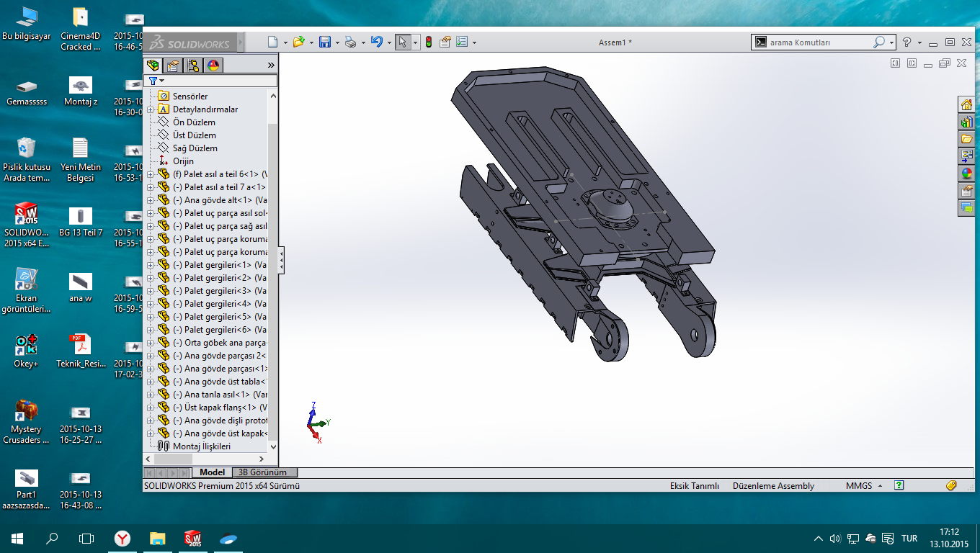980x553 pixels.
Task: Click the Rebuild traffic light icon
Action: [x=429, y=42]
